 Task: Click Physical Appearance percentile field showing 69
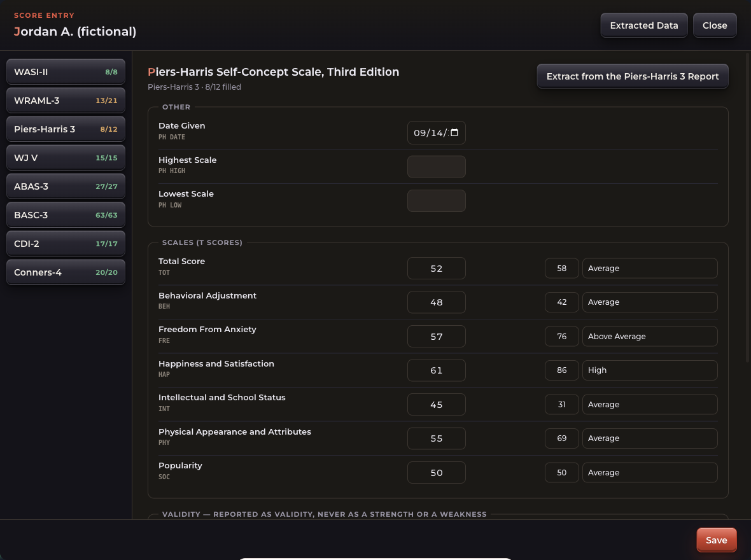click(562, 438)
